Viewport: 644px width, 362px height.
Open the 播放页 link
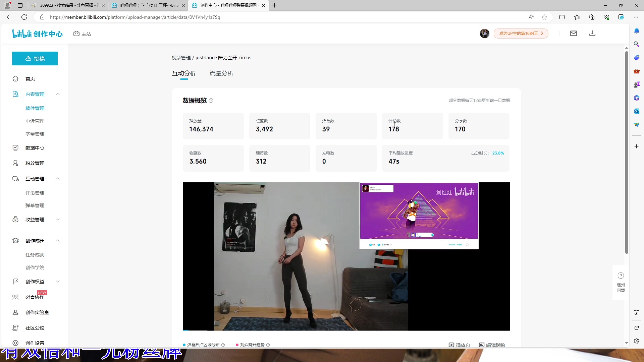tap(460, 345)
